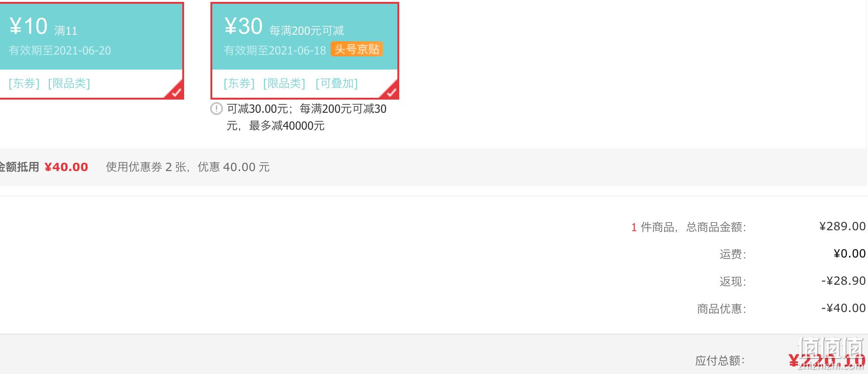Click the 应付总额 total price
This screenshot has height=374, width=868.
pyautogui.click(x=827, y=361)
